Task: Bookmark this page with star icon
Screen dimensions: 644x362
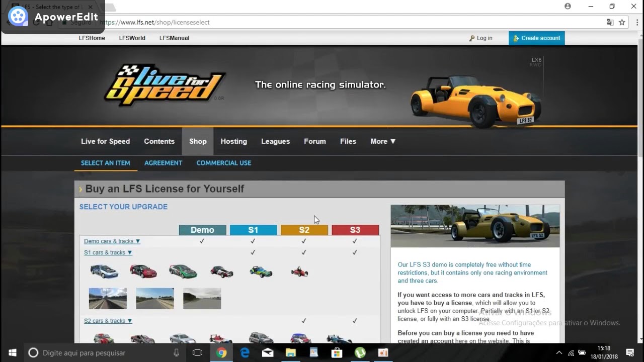Action: click(x=622, y=22)
